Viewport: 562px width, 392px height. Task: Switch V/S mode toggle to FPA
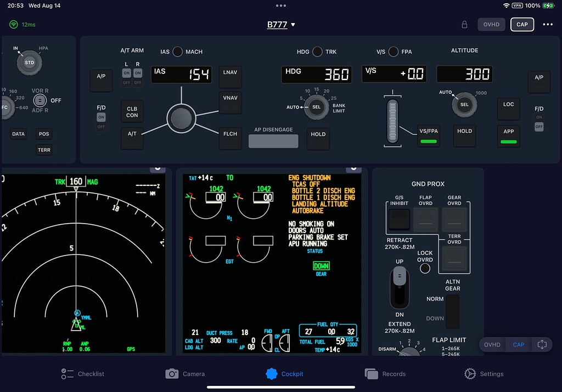(394, 52)
